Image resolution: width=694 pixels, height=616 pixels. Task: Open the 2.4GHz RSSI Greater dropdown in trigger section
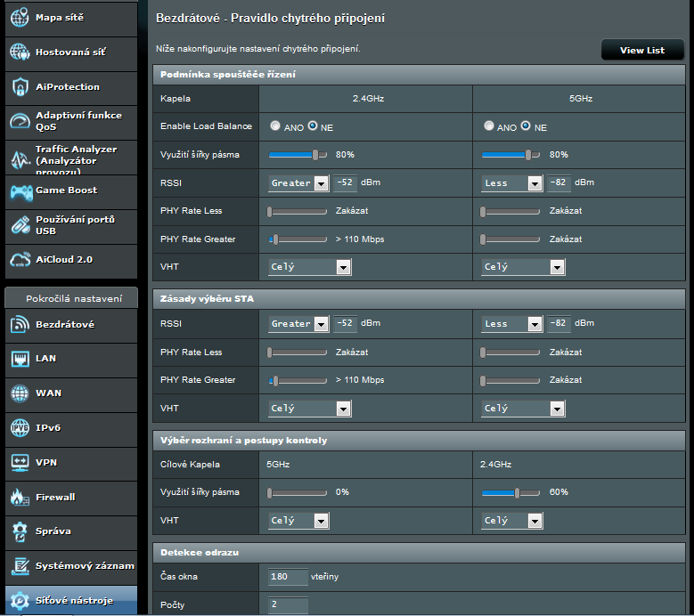pos(298,183)
